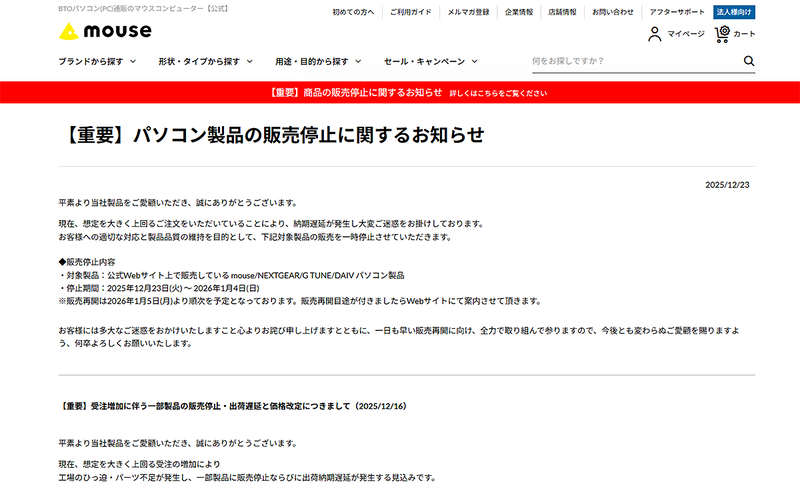This screenshot has width=800, height=491.
Task: Click the カート label
Action: [x=744, y=34]
